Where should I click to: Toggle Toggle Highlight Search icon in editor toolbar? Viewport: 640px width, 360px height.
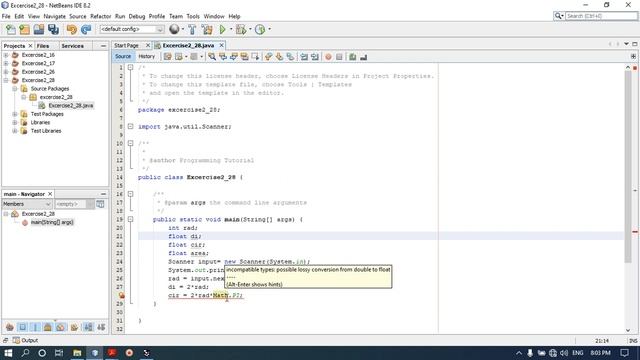coord(244,57)
